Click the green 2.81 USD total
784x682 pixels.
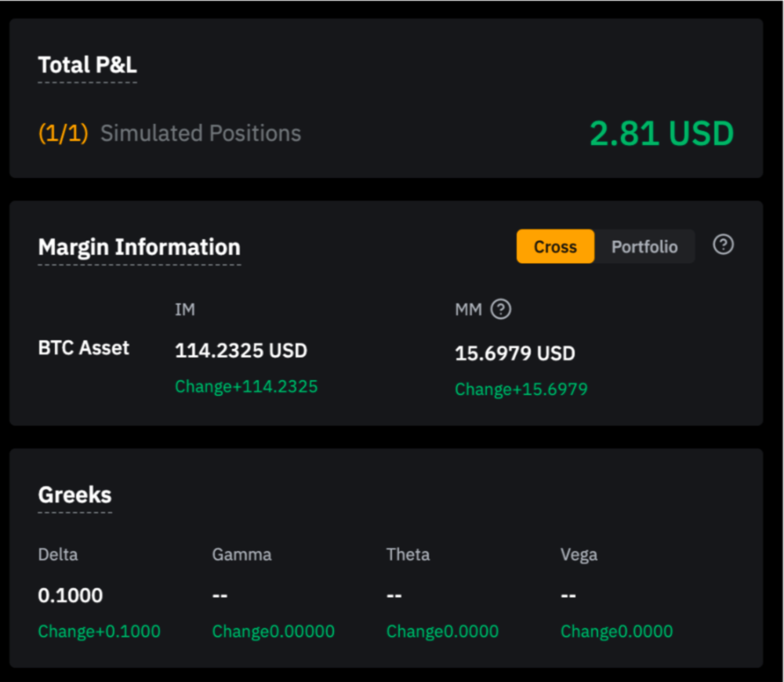pos(661,133)
